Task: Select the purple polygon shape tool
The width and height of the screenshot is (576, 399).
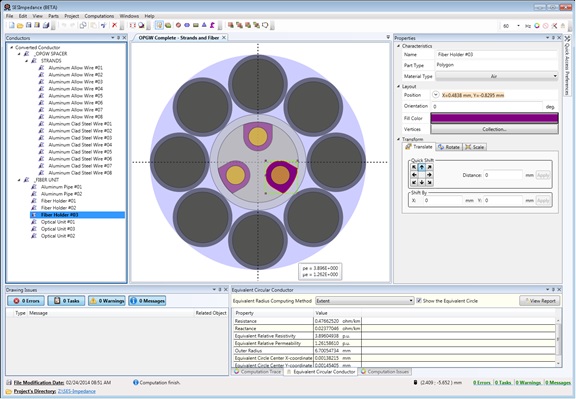Action: (x=212, y=25)
